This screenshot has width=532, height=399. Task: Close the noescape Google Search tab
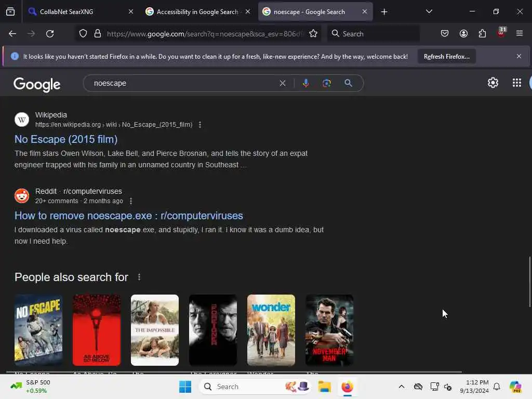coord(364,11)
